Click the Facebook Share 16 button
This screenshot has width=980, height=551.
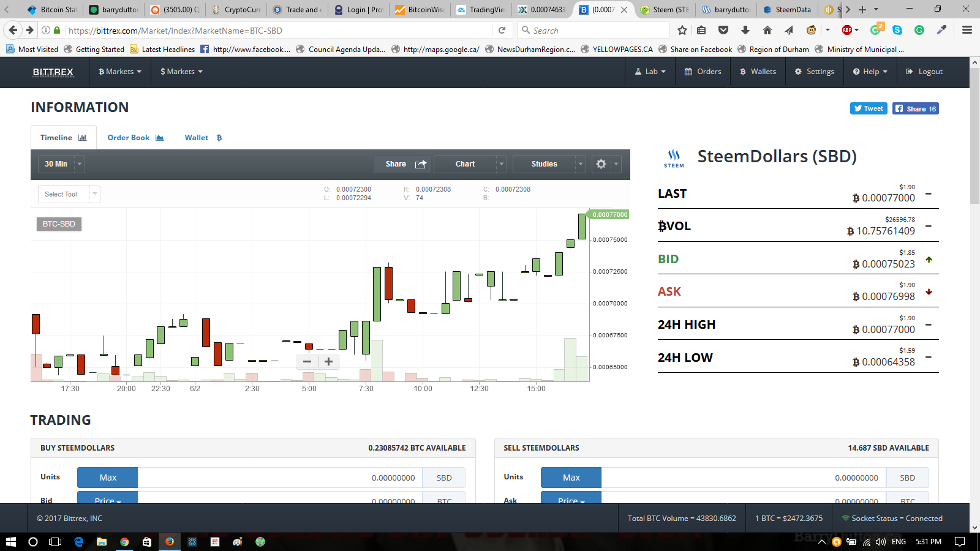tap(916, 108)
